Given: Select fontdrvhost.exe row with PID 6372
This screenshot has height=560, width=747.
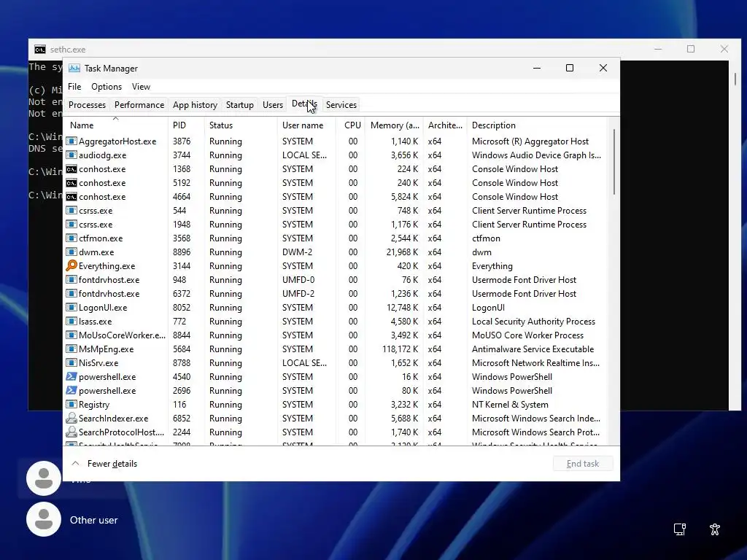Looking at the screenshot, I should click(336, 293).
